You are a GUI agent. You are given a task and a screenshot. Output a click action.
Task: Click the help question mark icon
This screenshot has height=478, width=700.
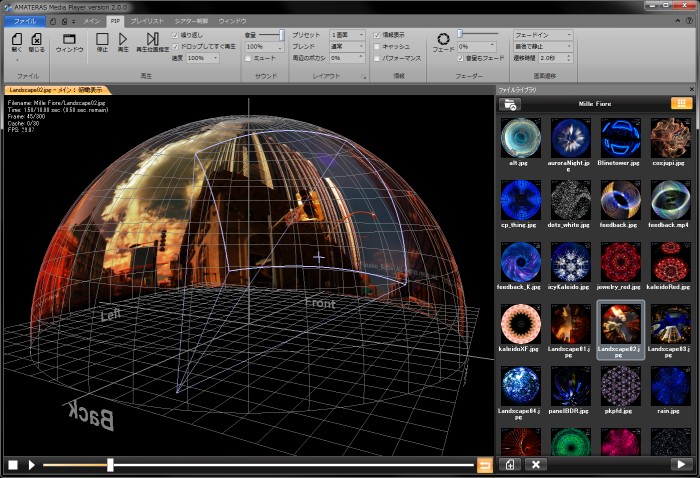pos(690,21)
